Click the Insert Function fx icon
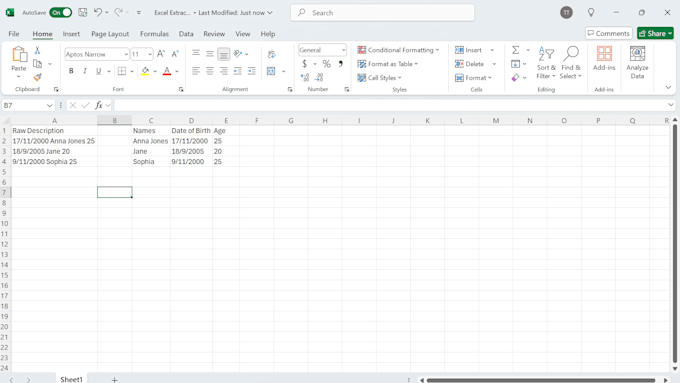The image size is (680, 383). click(99, 105)
